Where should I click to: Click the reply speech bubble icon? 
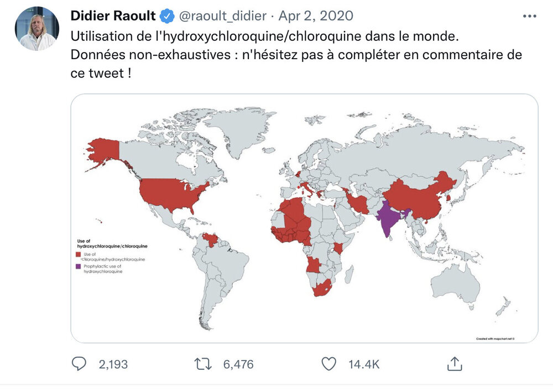[80, 364]
